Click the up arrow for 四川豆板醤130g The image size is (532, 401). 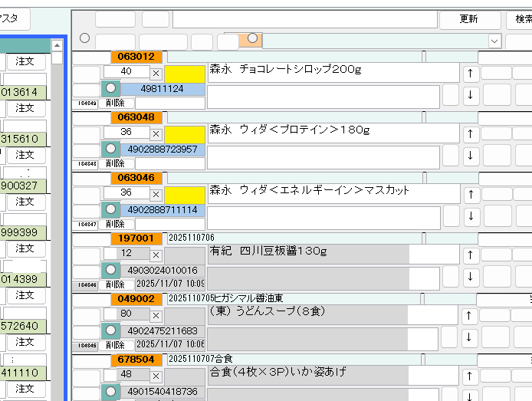470,255
